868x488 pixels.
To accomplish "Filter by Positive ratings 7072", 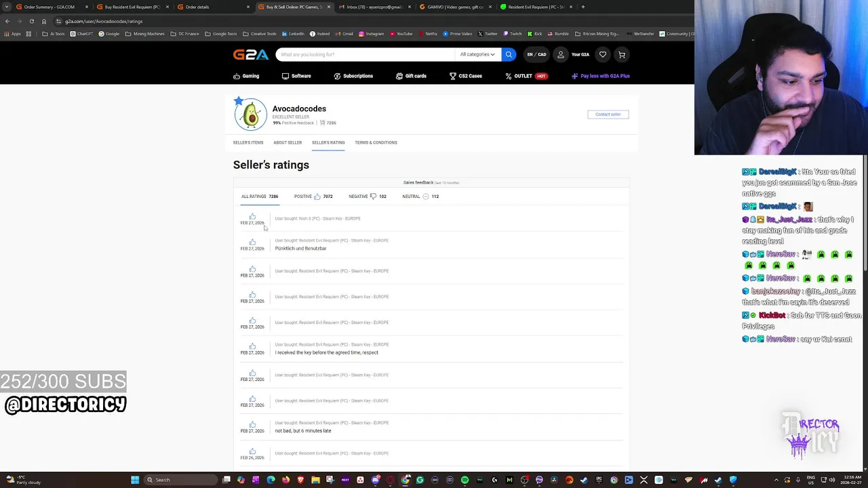I will (313, 197).
